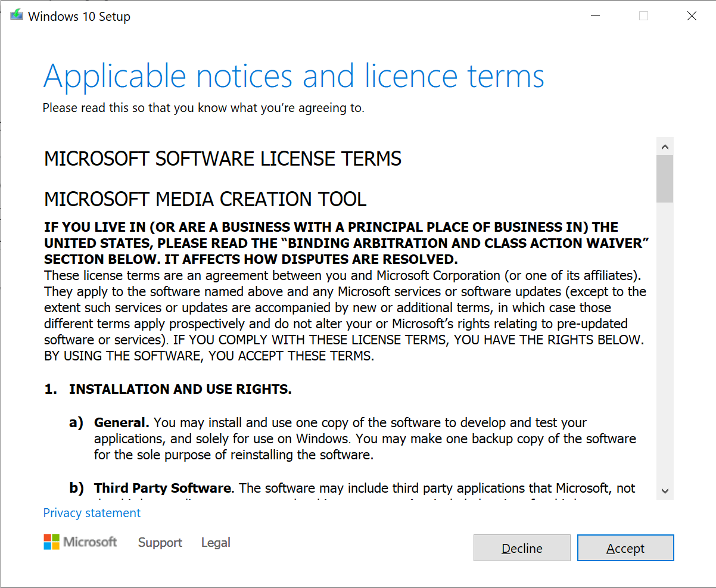Click '1. INSTALLATION AND USE RIGHTS.' heading
Viewport: 716px width, 588px height.
click(x=168, y=390)
